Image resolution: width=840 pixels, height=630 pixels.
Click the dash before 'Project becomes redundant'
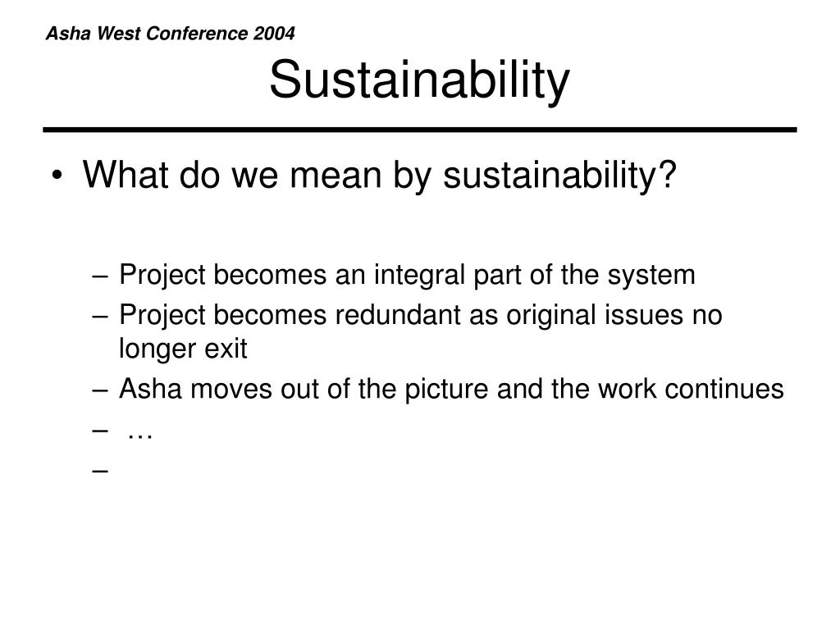[x=100, y=317]
